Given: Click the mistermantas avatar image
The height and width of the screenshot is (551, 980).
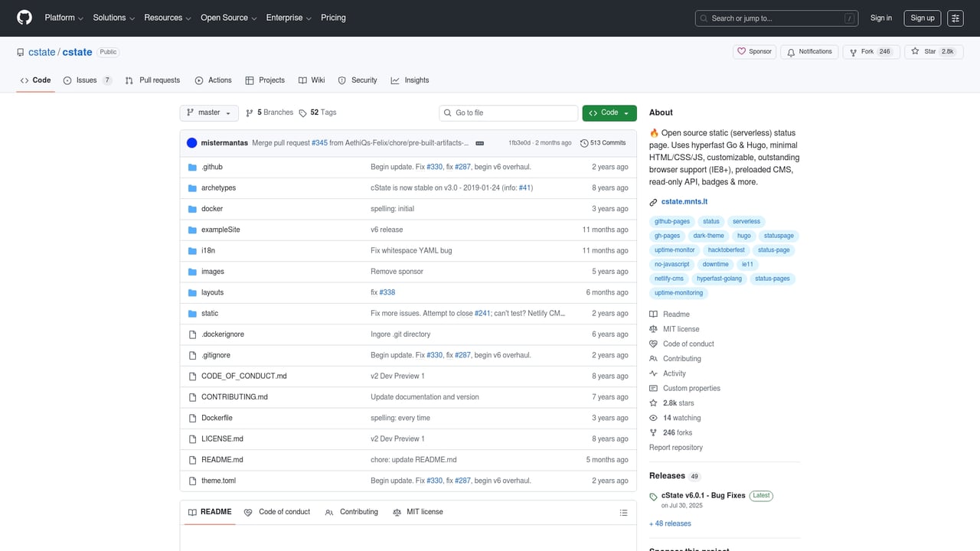Looking at the screenshot, I should click(x=191, y=143).
